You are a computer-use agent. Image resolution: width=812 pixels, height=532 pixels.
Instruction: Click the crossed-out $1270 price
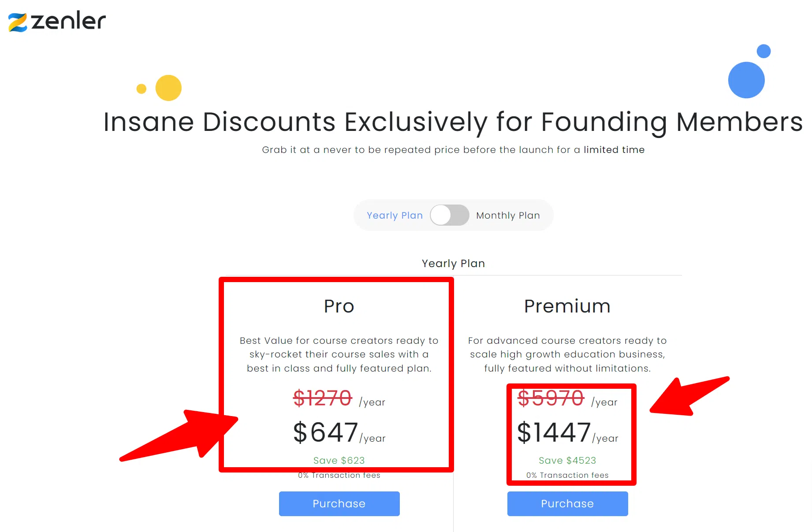pos(323,398)
